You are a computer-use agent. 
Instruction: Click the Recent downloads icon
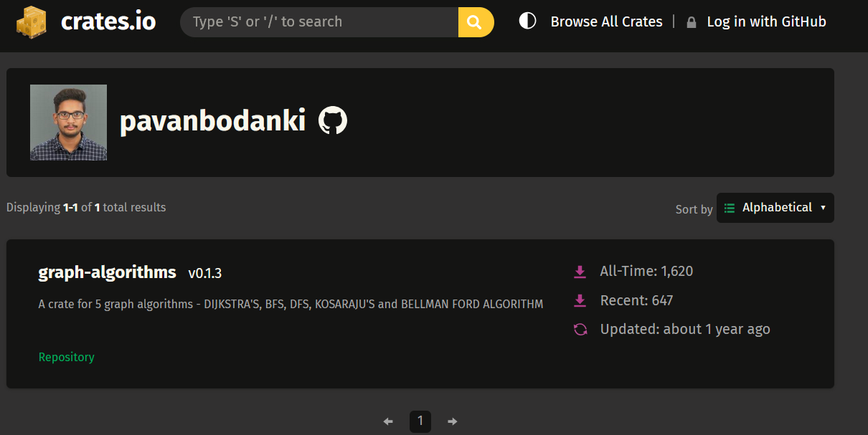click(580, 301)
